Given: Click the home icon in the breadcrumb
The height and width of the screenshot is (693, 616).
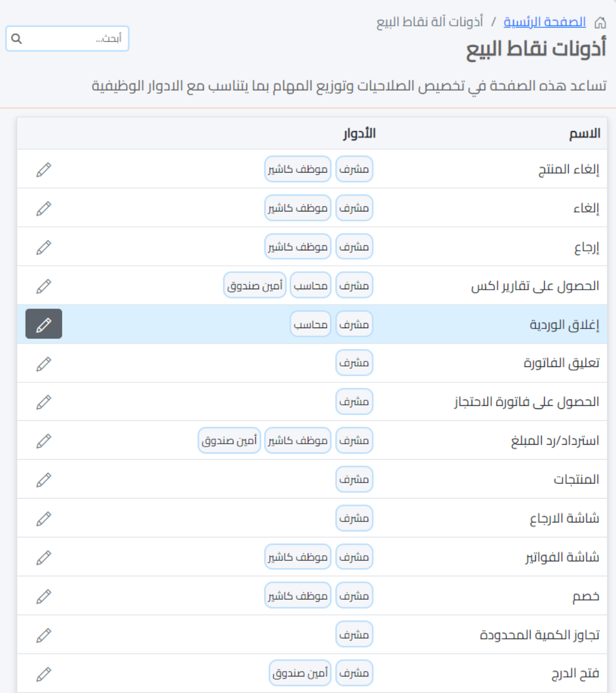Looking at the screenshot, I should [x=600, y=22].
